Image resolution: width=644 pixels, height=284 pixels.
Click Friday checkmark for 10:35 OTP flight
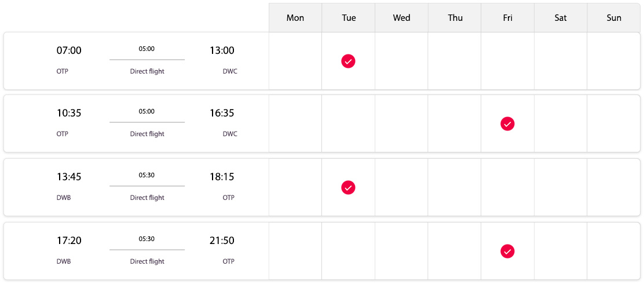[x=508, y=123]
